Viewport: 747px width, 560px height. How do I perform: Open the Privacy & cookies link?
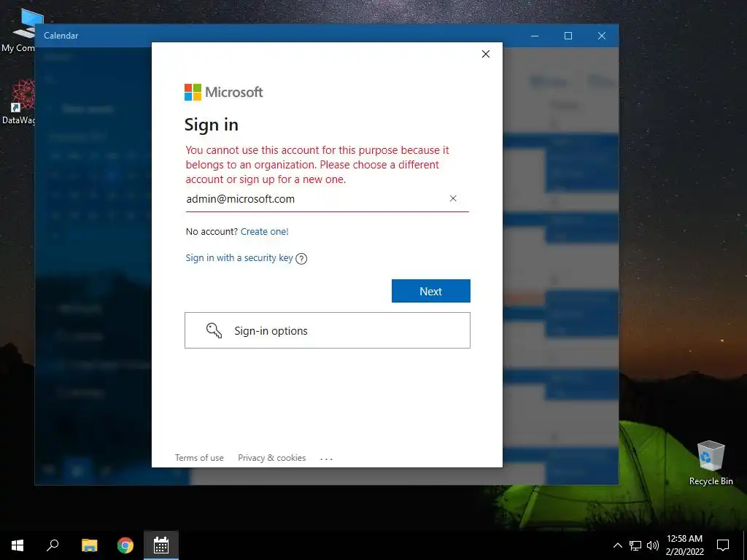point(271,458)
